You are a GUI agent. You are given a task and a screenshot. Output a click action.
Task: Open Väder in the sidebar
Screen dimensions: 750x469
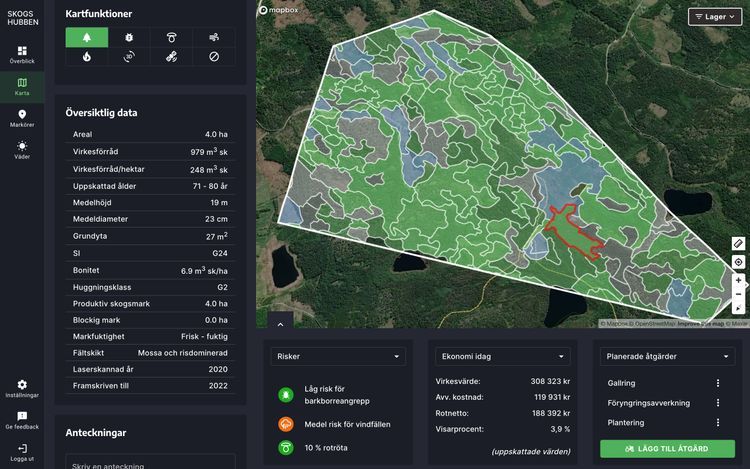22,150
